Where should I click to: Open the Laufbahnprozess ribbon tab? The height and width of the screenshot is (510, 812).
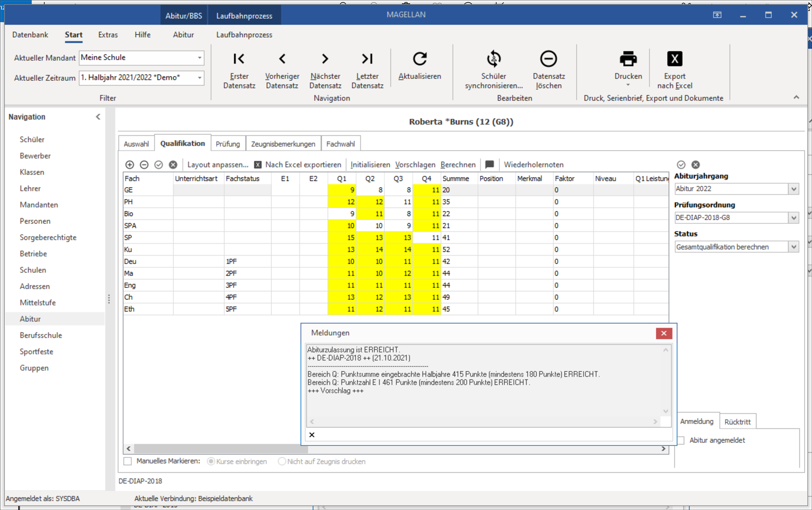click(x=244, y=35)
